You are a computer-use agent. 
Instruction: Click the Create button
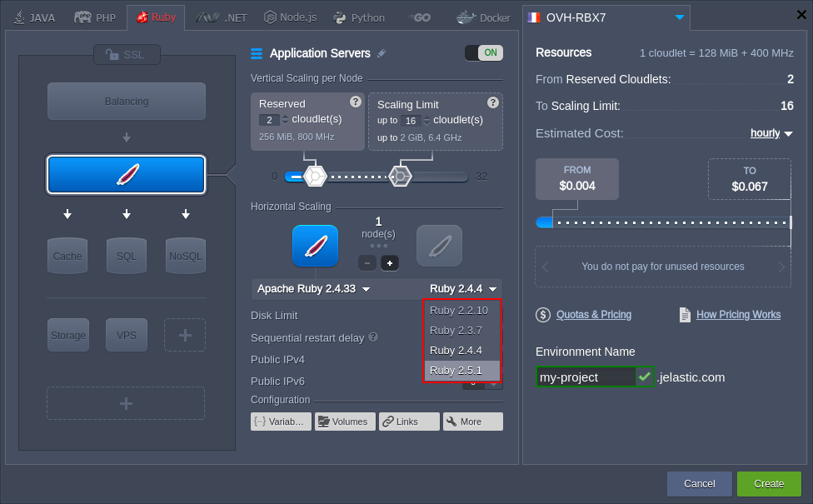768,483
